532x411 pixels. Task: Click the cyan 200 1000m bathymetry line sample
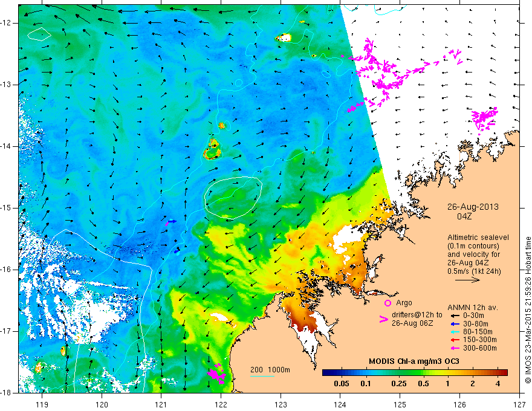[262, 376]
